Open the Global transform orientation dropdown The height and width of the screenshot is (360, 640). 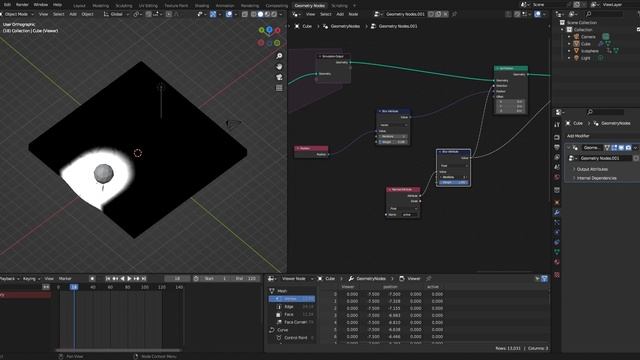(117, 14)
